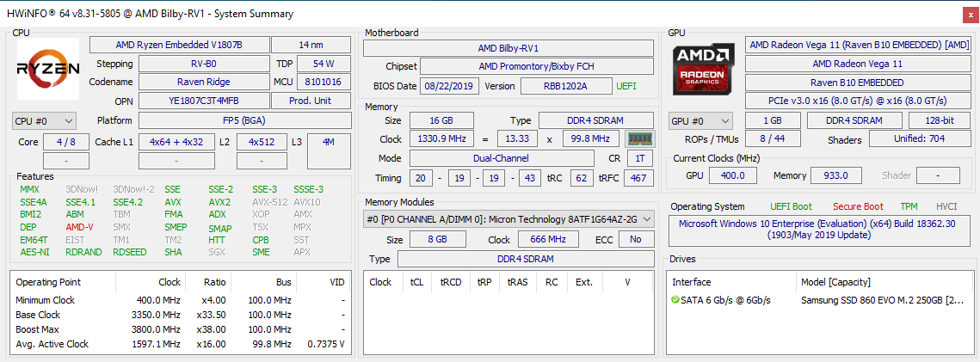
Task: Click the 1 GB GPU memory field
Action: tap(771, 121)
